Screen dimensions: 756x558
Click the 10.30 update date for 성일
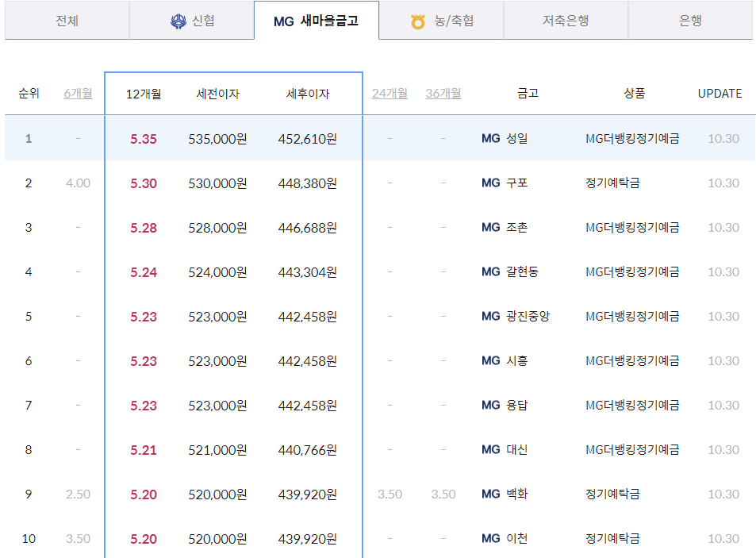pyautogui.click(x=723, y=139)
